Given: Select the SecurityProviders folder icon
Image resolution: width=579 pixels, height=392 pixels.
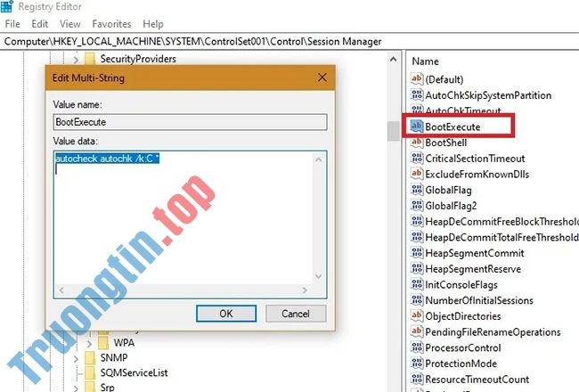Looking at the screenshot, I should 90,59.
